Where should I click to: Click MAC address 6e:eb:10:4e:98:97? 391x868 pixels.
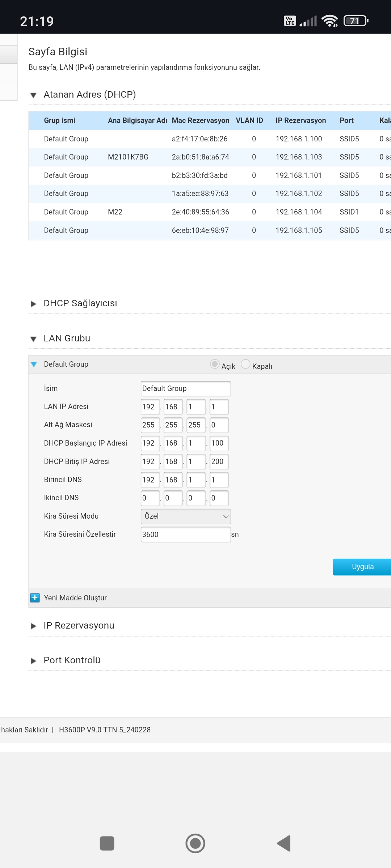[200, 230]
